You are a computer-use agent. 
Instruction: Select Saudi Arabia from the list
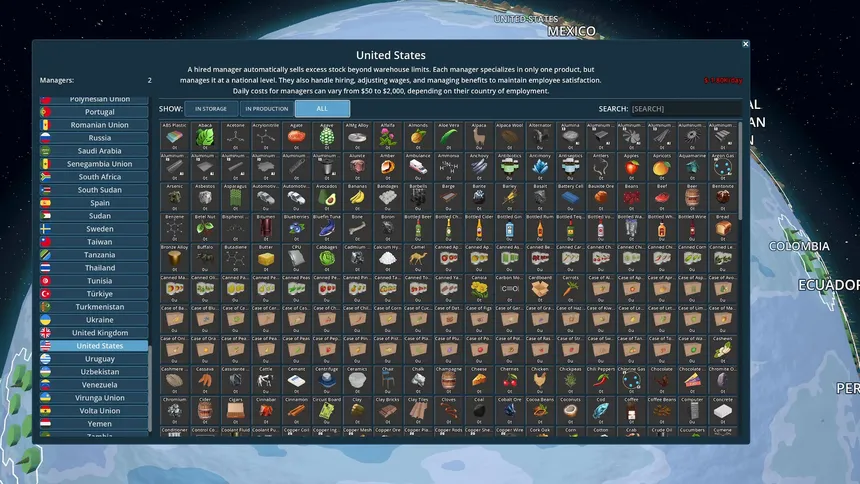pyautogui.click(x=99, y=151)
